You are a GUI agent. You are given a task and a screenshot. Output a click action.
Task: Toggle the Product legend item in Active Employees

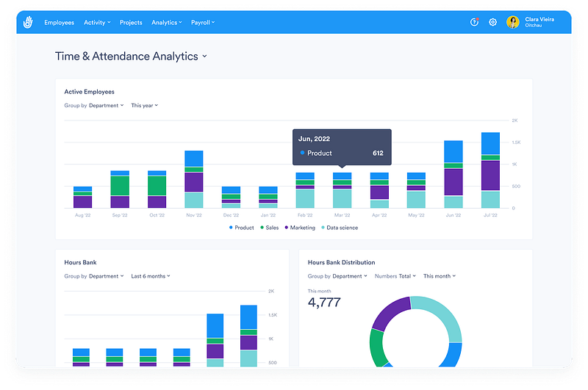point(242,228)
